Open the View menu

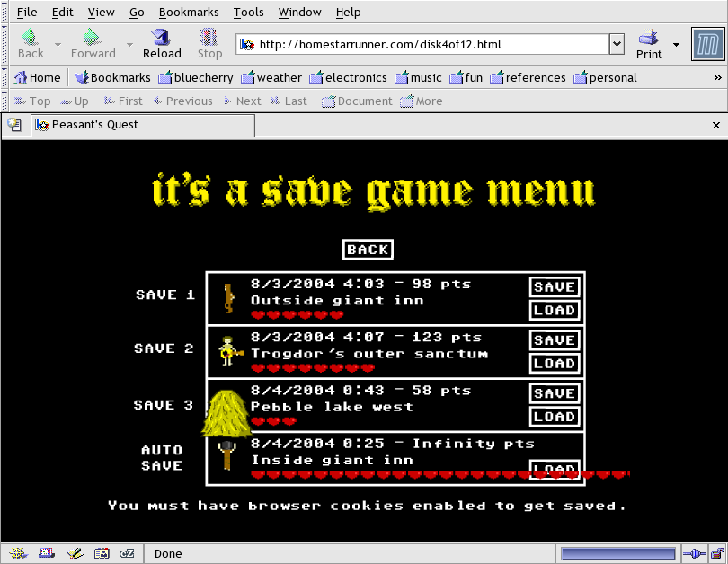(x=101, y=12)
